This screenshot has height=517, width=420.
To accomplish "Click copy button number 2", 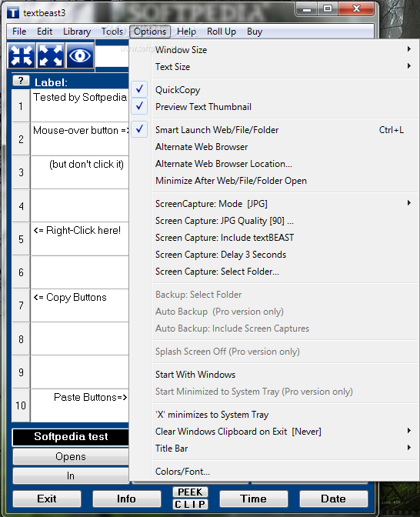I will tap(21, 139).
